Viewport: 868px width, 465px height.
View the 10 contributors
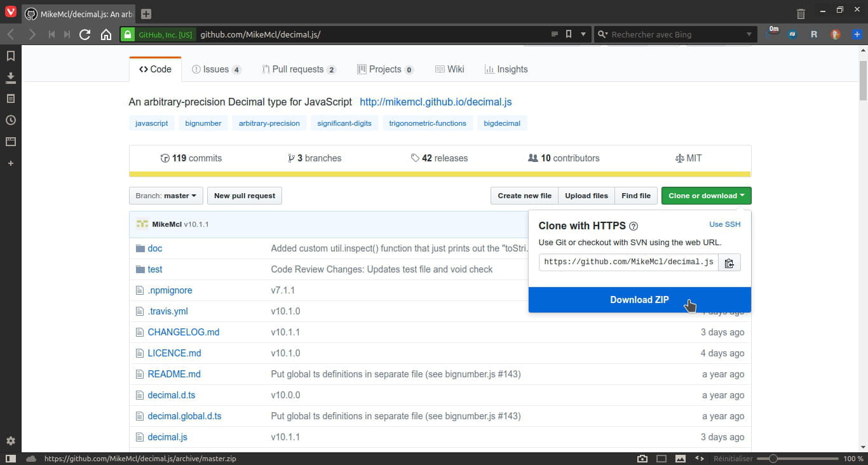pyautogui.click(x=564, y=158)
